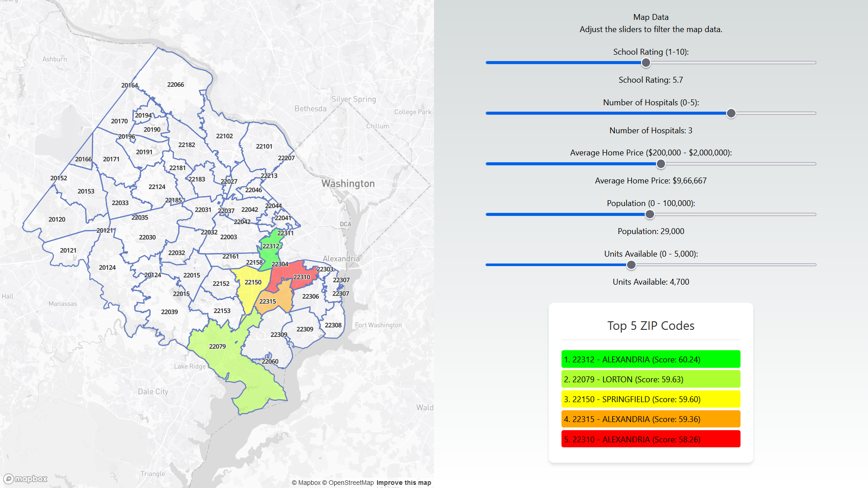Select 22079 Lorton ranked entry
The height and width of the screenshot is (488, 868).
(650, 379)
